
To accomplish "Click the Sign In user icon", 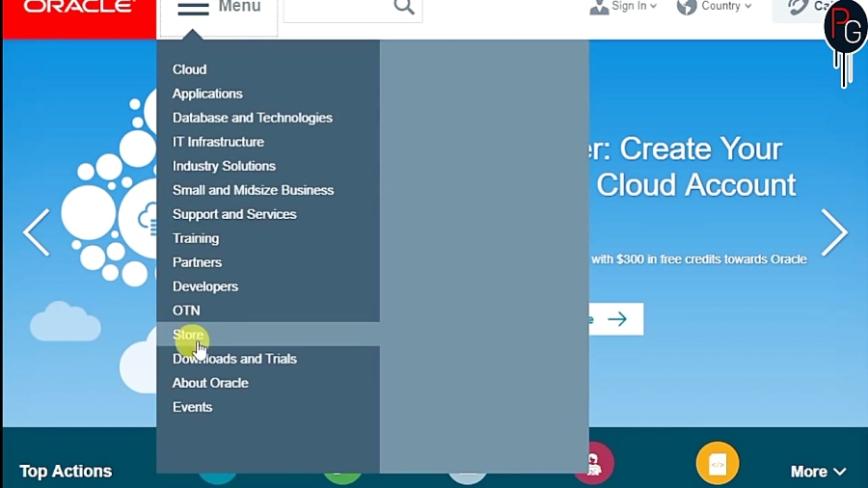I will [599, 7].
